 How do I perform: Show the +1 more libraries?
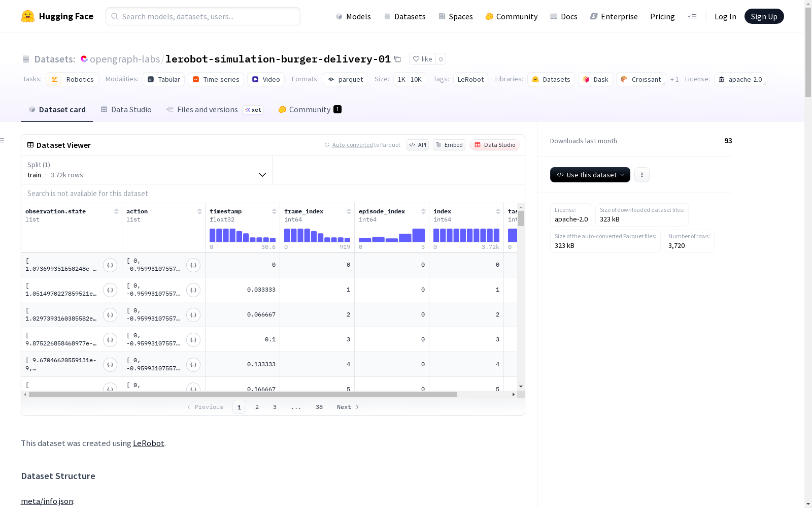674,79
